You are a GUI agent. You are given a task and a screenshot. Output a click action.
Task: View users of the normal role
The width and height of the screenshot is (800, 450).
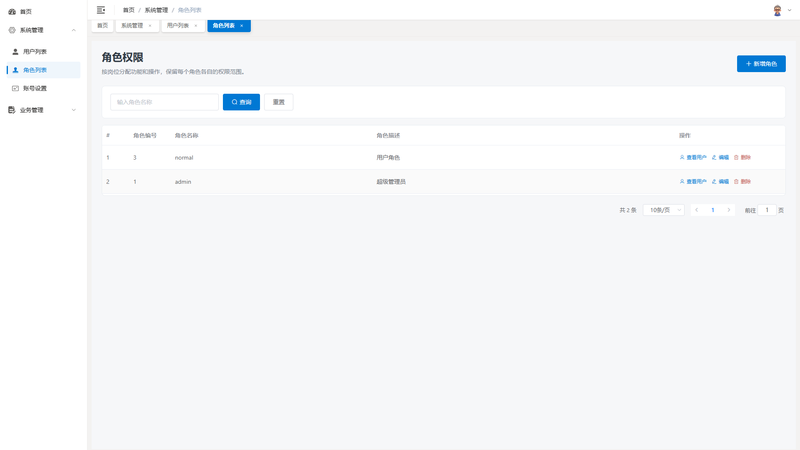pos(693,158)
